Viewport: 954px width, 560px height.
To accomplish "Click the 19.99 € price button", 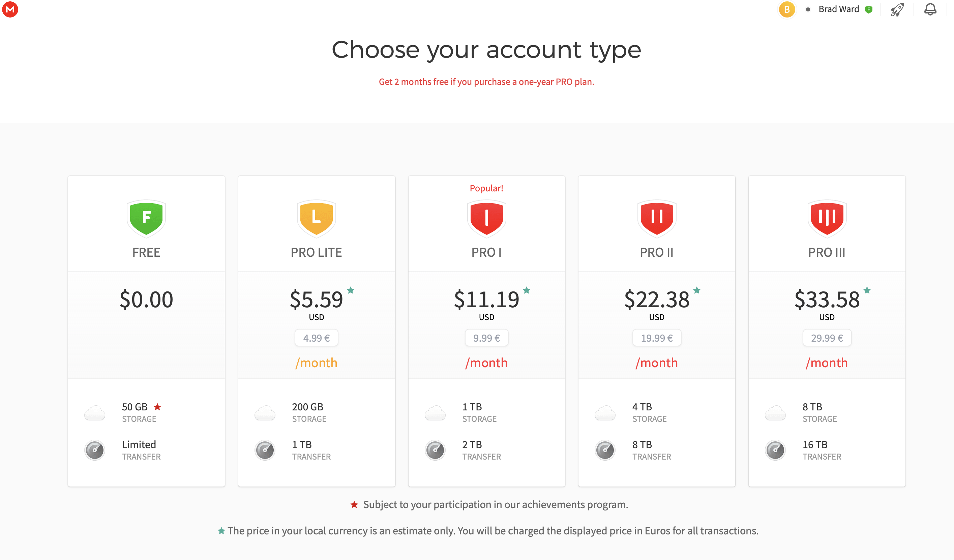I will (656, 338).
